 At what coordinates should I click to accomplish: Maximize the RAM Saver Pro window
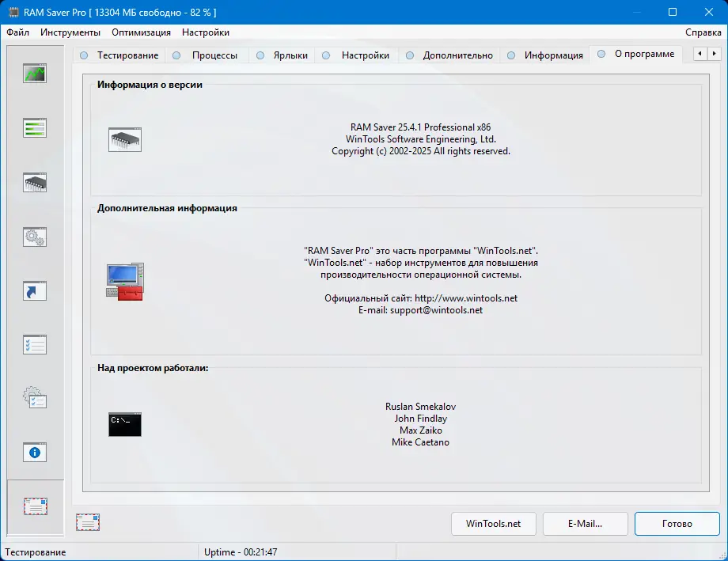pos(673,12)
